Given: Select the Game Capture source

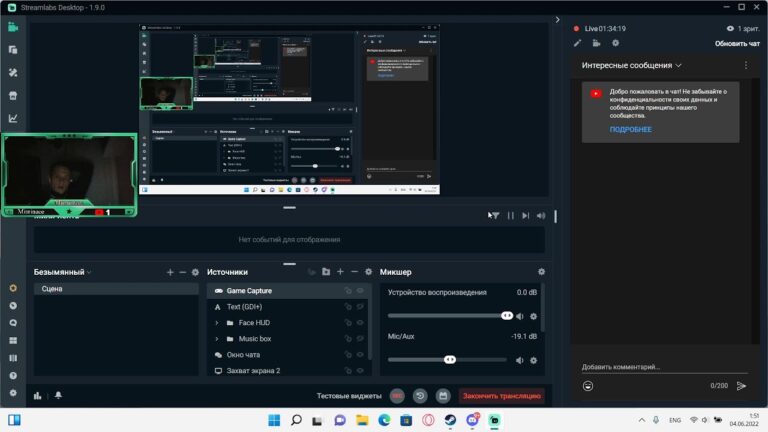Looking at the screenshot, I should 289,291.
